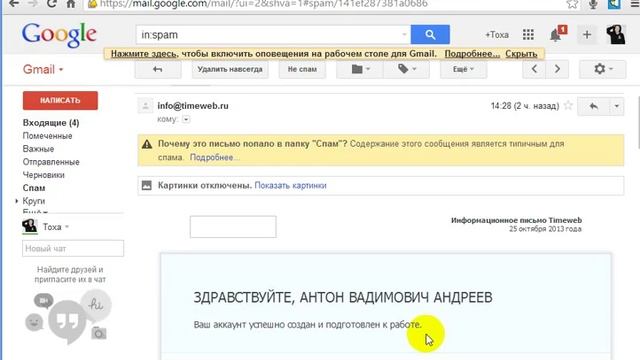This screenshot has width=640, height=360.
Task: Click Удалить навсегда button
Action: click(x=230, y=69)
